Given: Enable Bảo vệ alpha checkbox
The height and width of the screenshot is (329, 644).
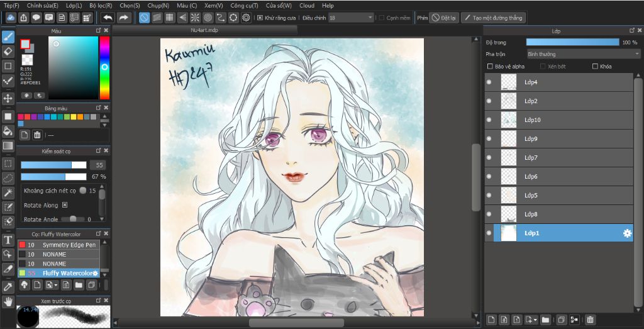Looking at the screenshot, I should pos(489,66).
